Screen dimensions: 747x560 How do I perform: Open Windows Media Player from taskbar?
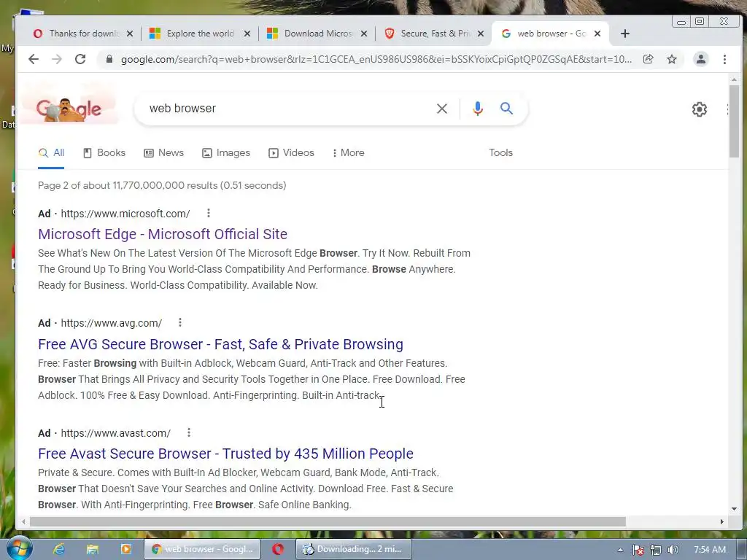pyautogui.click(x=125, y=549)
